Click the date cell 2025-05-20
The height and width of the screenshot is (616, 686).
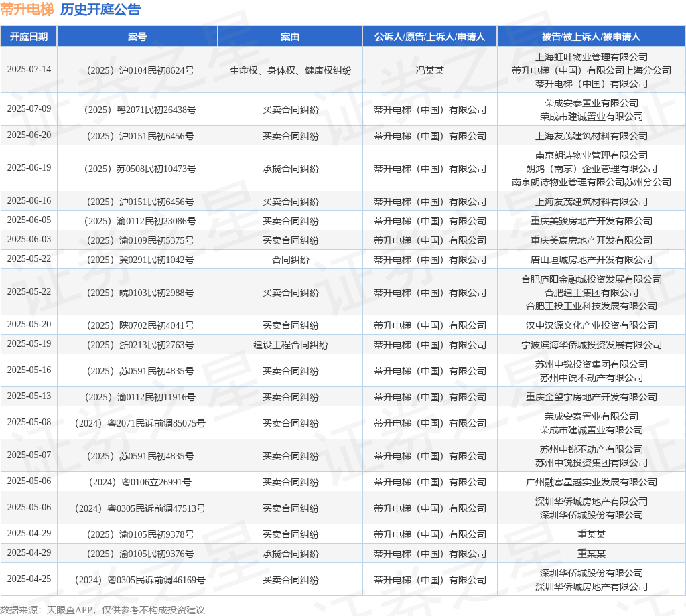[29, 324]
